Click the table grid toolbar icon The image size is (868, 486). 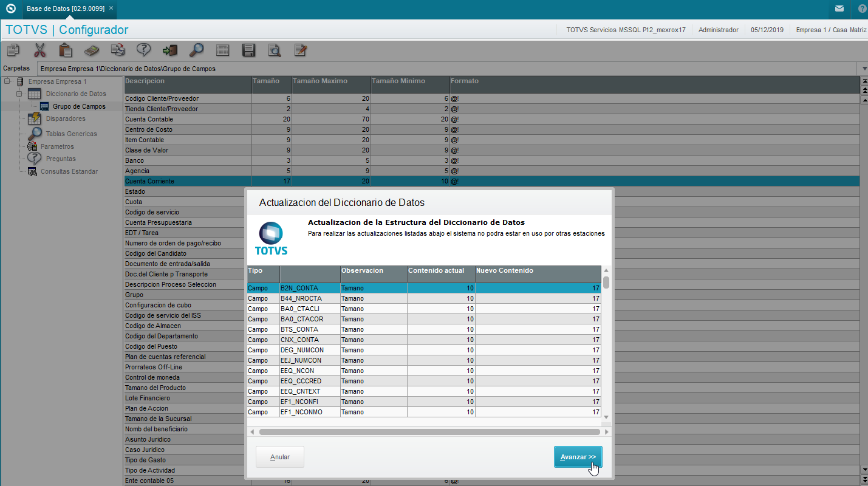tap(222, 50)
